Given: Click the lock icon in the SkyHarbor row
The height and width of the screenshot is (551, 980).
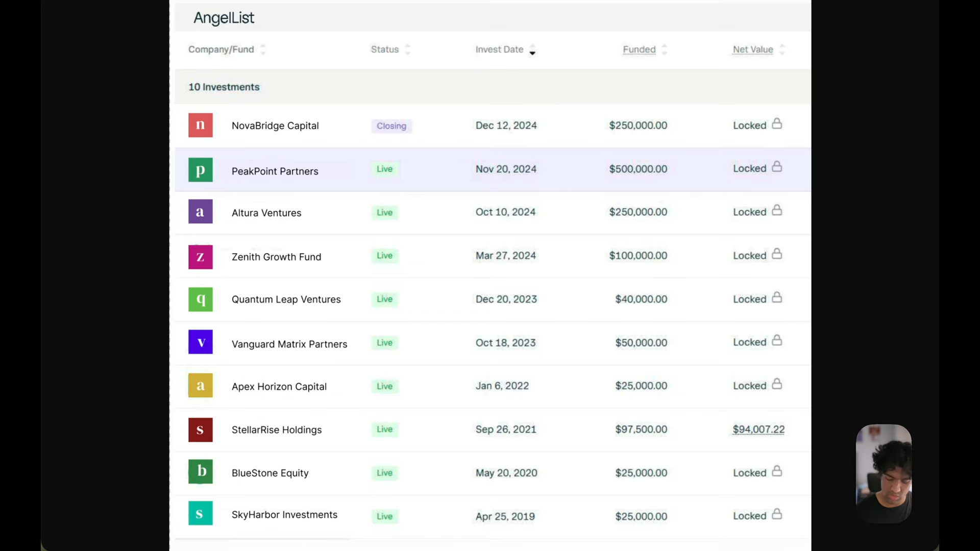Looking at the screenshot, I should (776, 514).
